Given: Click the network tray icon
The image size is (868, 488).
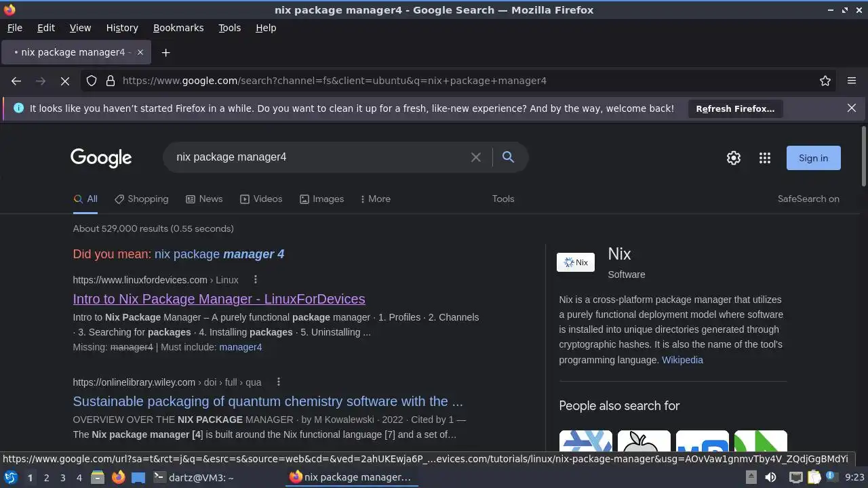Looking at the screenshot, I should pyautogui.click(x=795, y=477).
